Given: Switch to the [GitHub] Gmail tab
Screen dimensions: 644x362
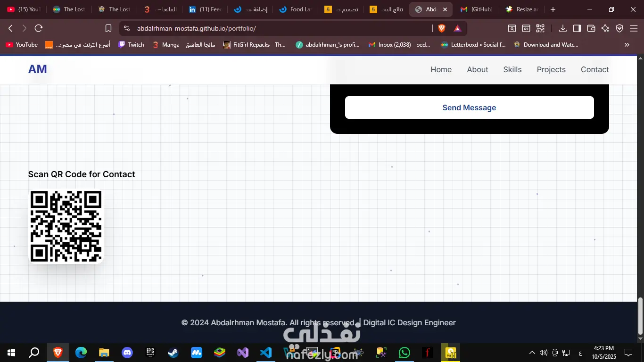Looking at the screenshot, I should point(477,9).
